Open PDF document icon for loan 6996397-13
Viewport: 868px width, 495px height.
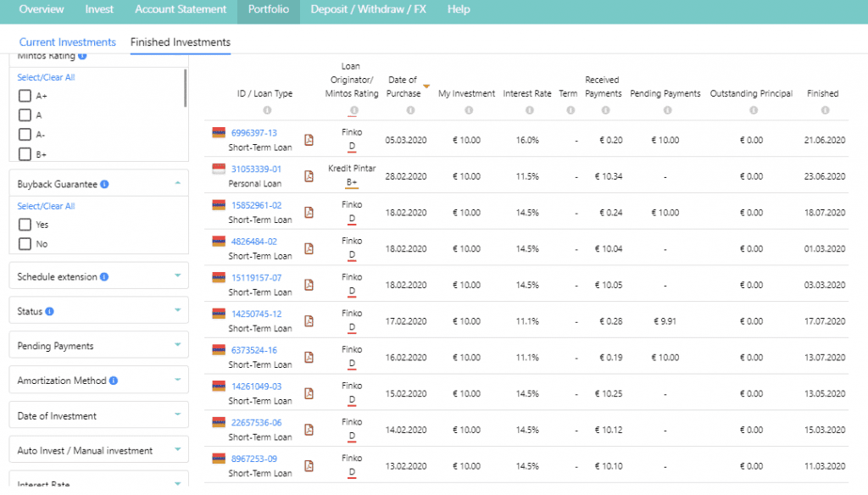(x=309, y=140)
